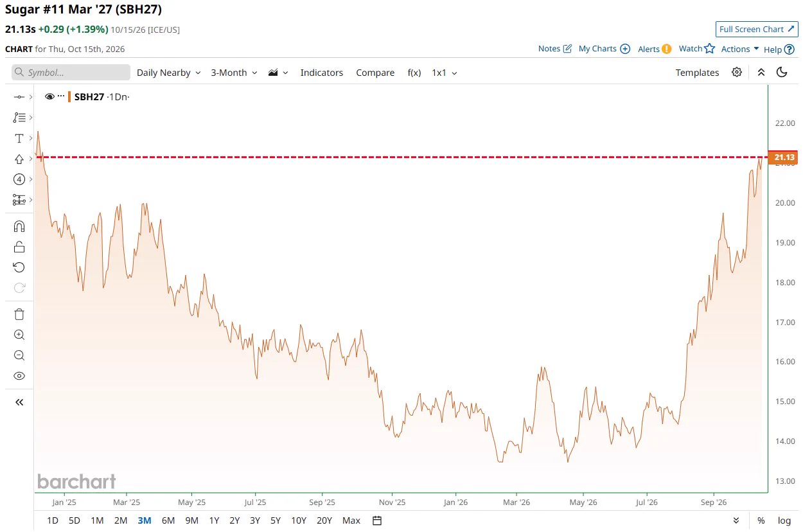This screenshot has width=803, height=532.
Task: Expand the 1x1 grid layout dropdown
Action: click(x=445, y=73)
